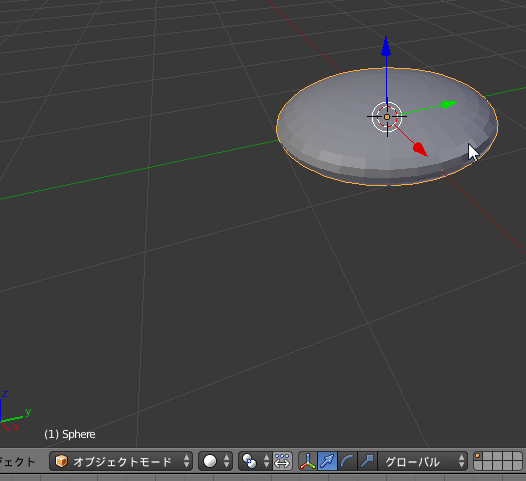Click the blue Z-axis arrow handle
526x481 pixels.
click(386, 46)
